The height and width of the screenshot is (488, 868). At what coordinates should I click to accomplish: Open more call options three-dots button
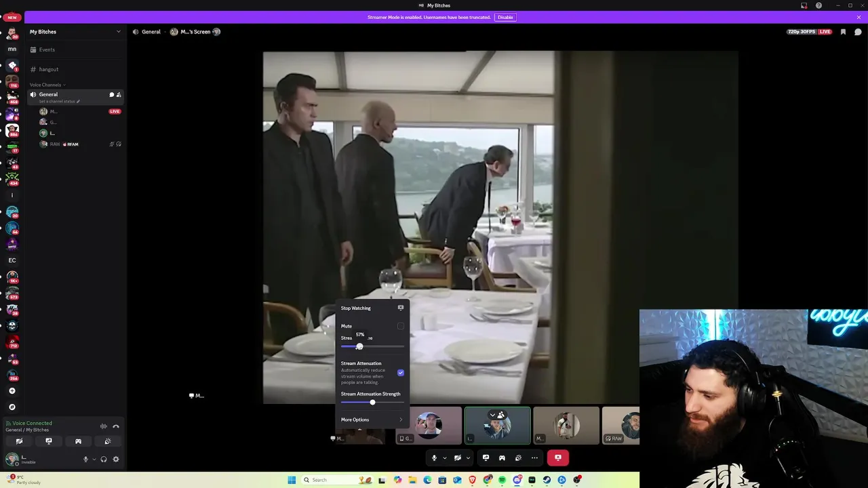pyautogui.click(x=534, y=457)
